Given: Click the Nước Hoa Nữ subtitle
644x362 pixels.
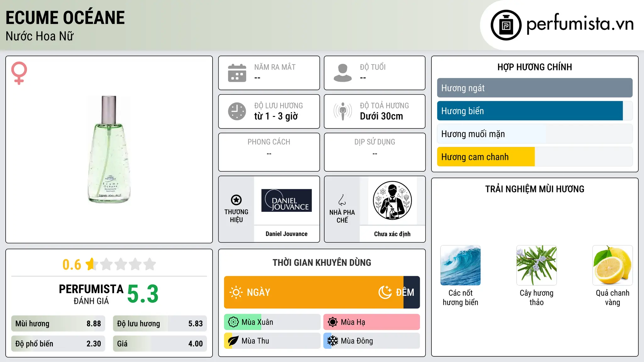Looking at the screenshot, I should coord(40,36).
